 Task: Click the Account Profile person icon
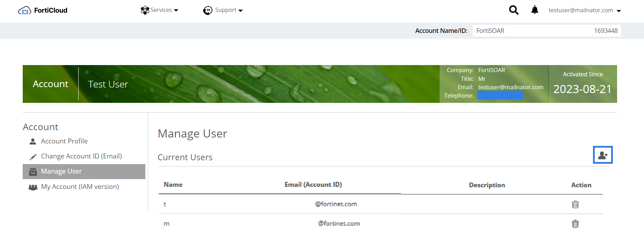tap(33, 141)
